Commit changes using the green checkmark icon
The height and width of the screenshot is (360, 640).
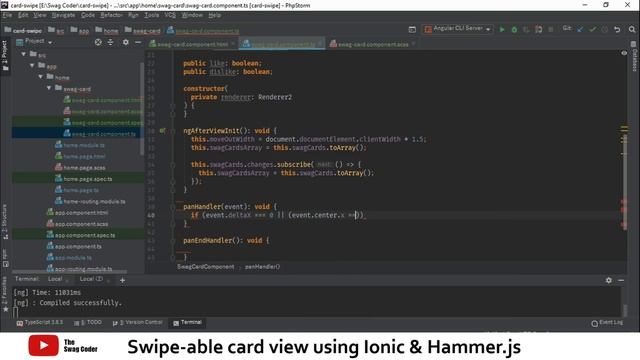tap(593, 29)
